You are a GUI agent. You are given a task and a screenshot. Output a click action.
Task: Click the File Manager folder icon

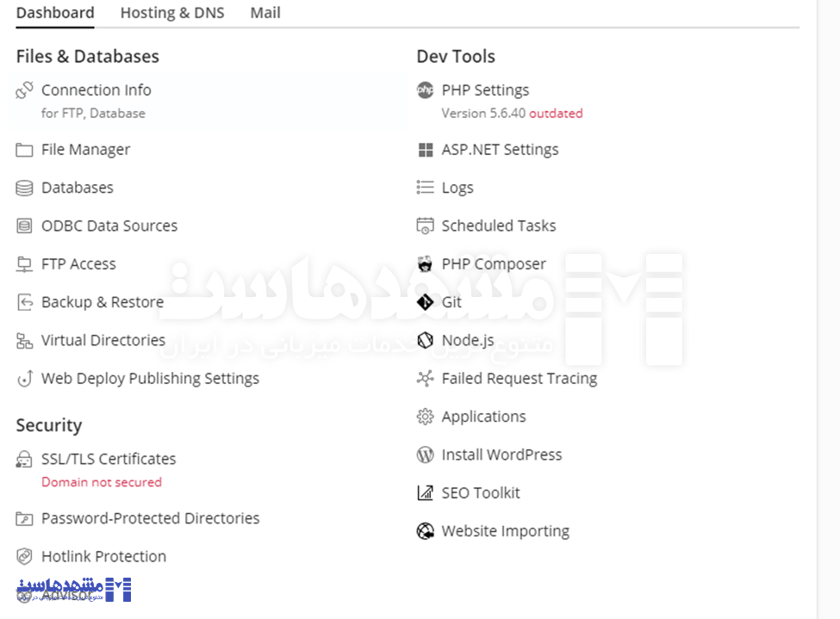[x=24, y=150]
